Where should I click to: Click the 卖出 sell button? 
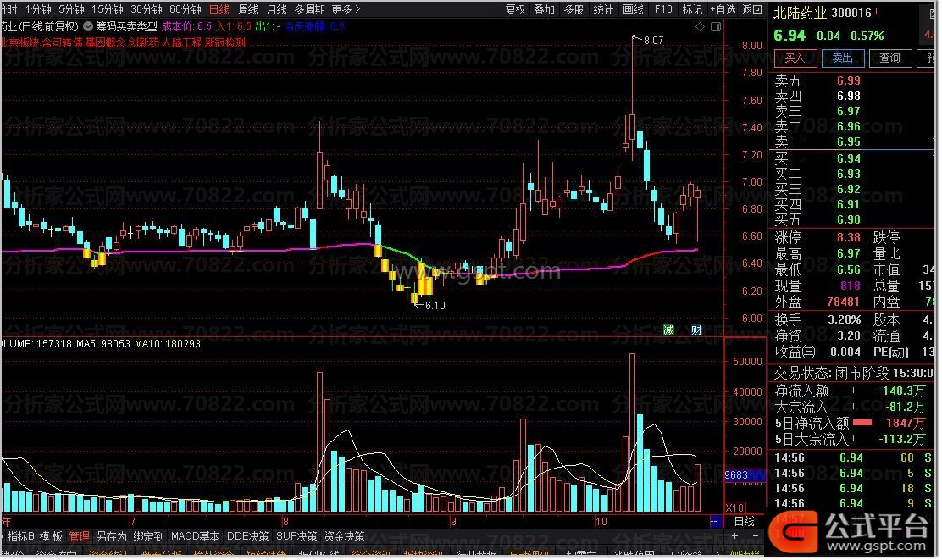(x=842, y=58)
